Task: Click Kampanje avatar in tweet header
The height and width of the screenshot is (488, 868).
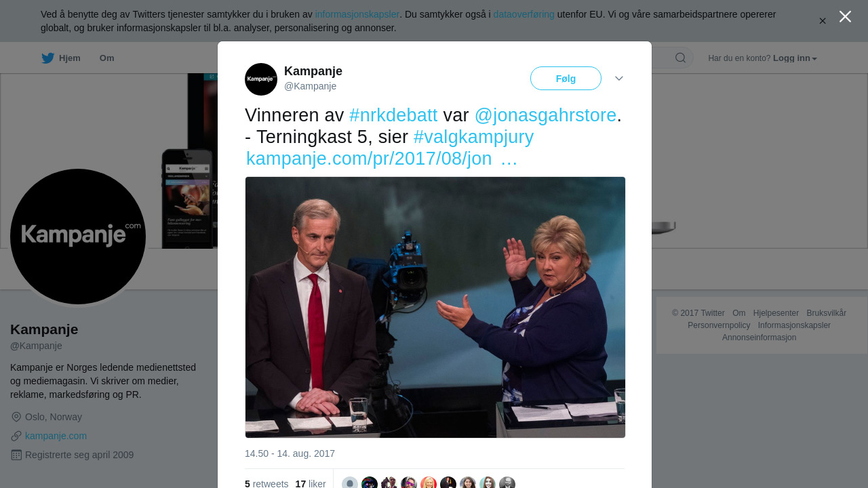Action: (x=261, y=79)
